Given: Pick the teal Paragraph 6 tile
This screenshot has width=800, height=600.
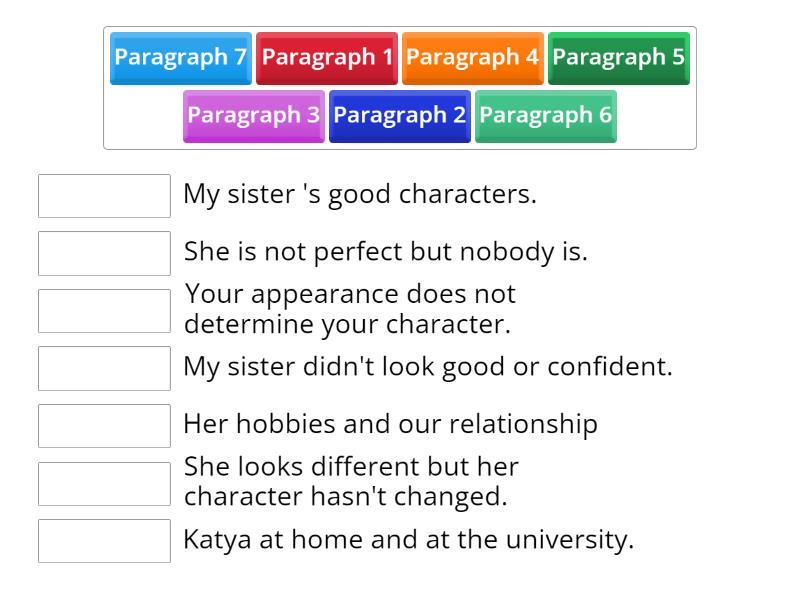Looking at the screenshot, I should pos(546,116).
